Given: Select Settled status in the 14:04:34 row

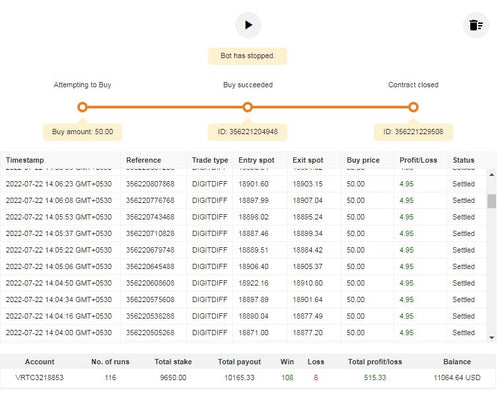Looking at the screenshot, I should click(x=463, y=299).
